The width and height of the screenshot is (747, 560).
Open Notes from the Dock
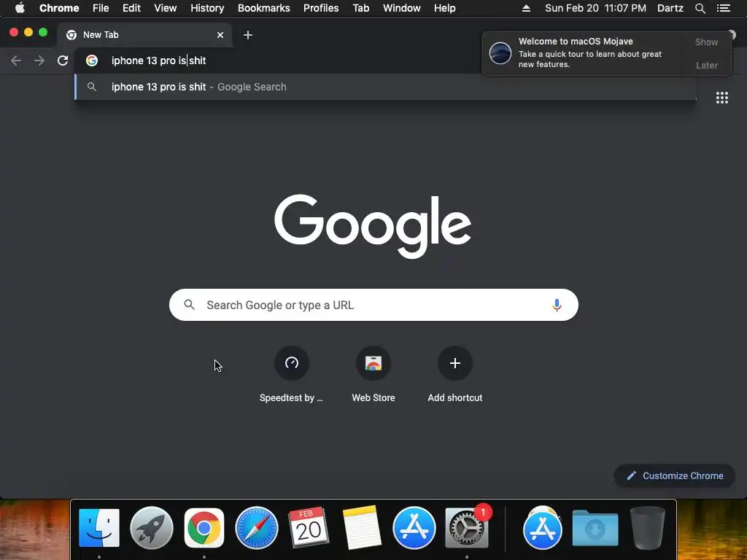point(362,528)
